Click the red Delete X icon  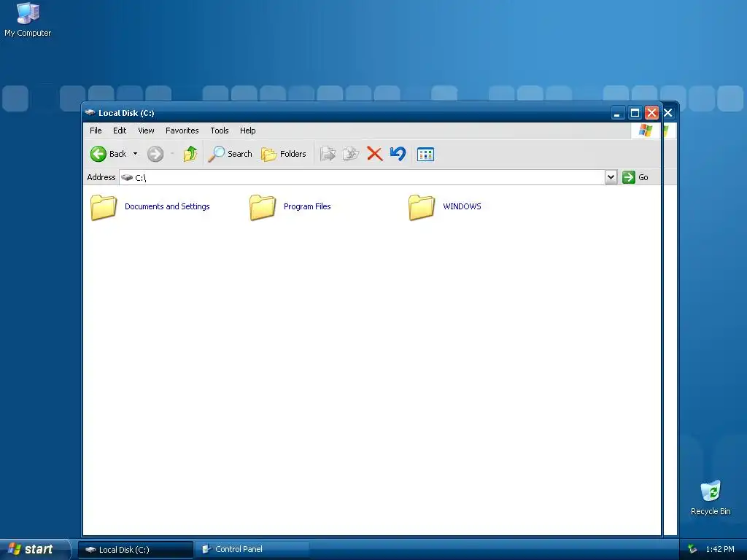[375, 154]
